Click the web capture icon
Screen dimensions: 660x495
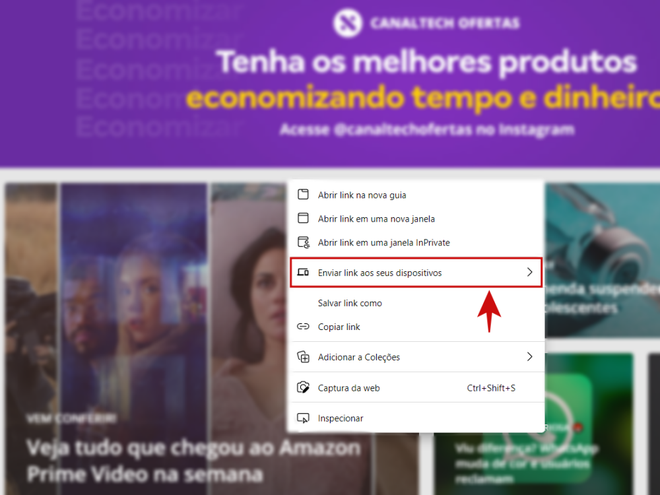pos(303,387)
